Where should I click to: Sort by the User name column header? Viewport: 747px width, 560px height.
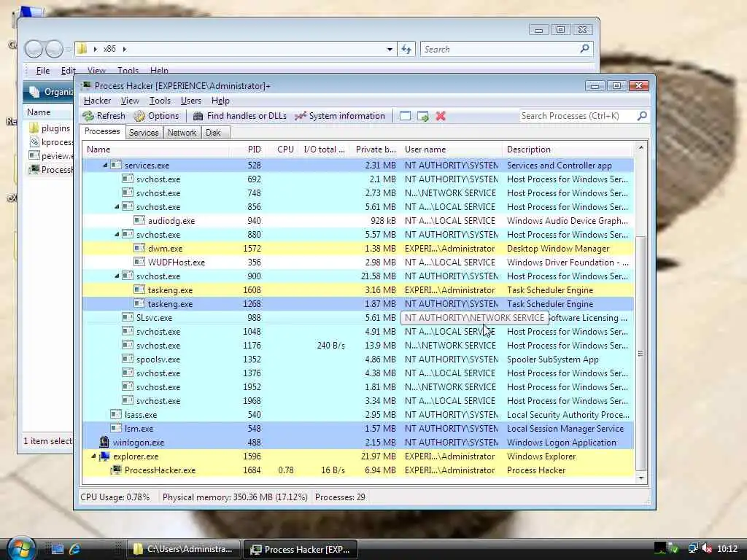tap(452, 149)
